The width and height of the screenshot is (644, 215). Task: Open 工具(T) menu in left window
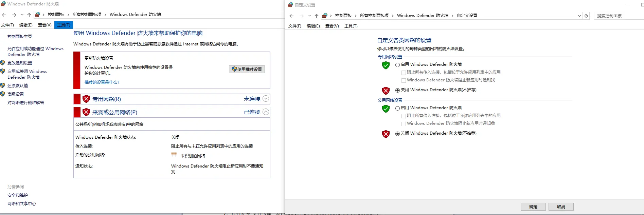tap(64, 25)
